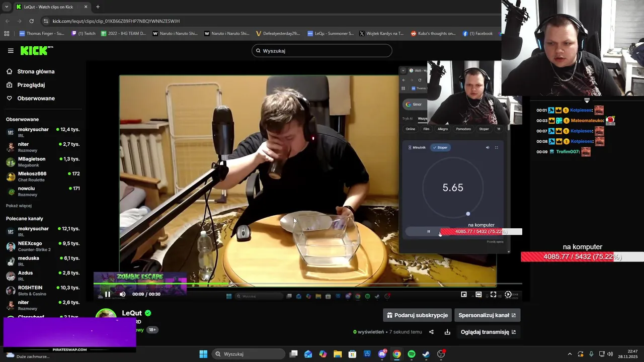
Task: Open 2022 - IHG TEAM bookmark
Action: pyautogui.click(x=123, y=34)
